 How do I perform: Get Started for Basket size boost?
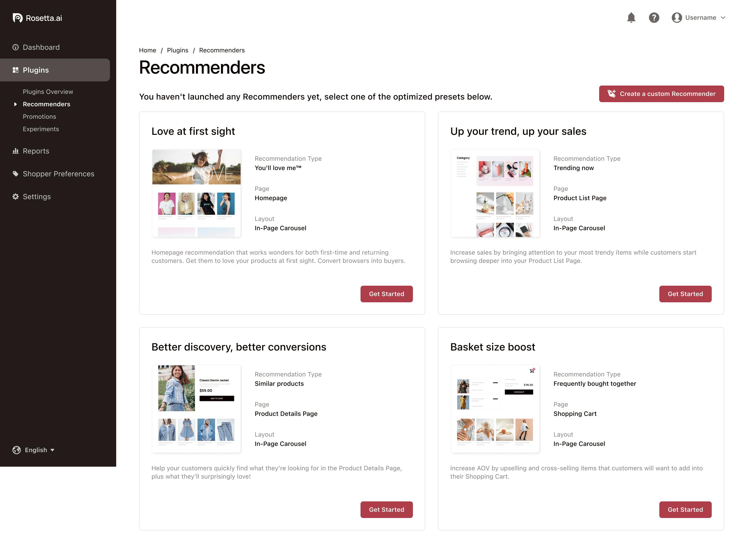click(x=685, y=509)
